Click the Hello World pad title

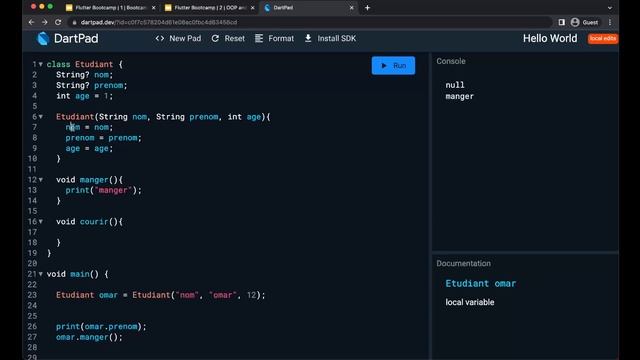click(550, 38)
